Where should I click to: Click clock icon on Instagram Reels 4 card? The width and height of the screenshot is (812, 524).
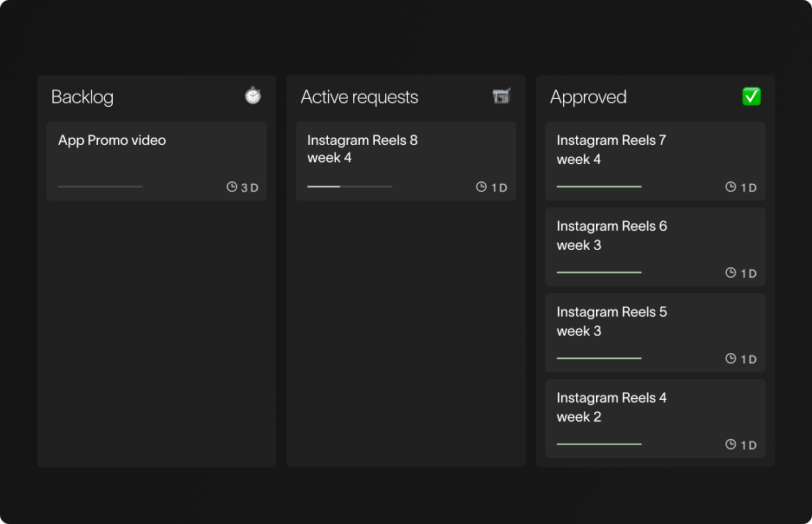point(730,444)
